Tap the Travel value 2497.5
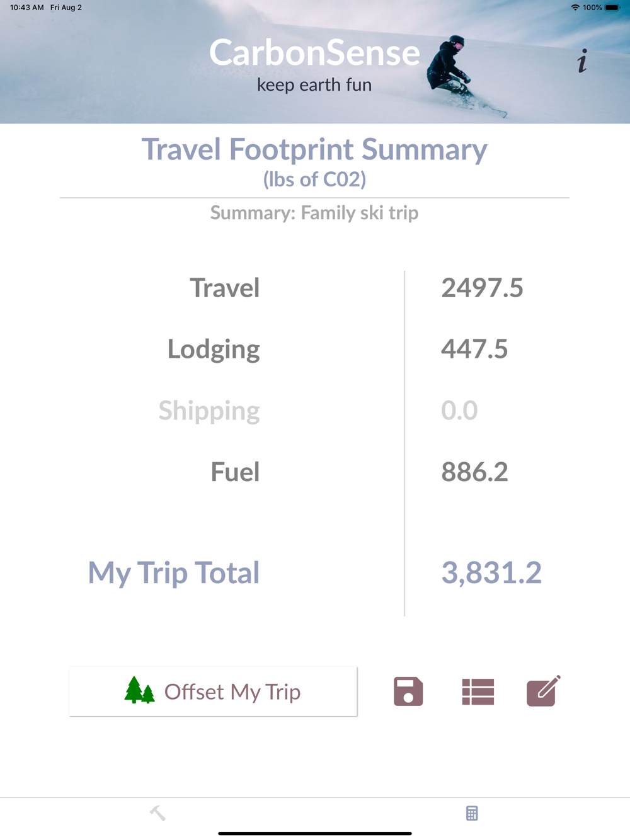The image size is (630, 840). click(482, 288)
